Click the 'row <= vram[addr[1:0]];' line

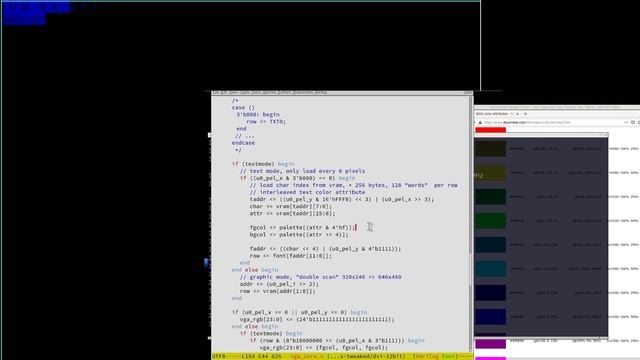pos(278,291)
